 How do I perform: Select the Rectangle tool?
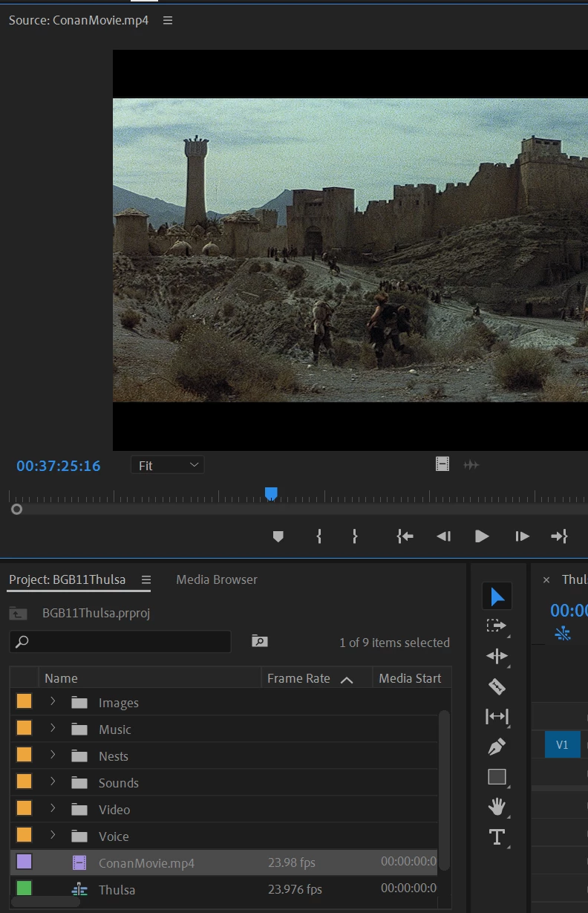pyautogui.click(x=497, y=776)
